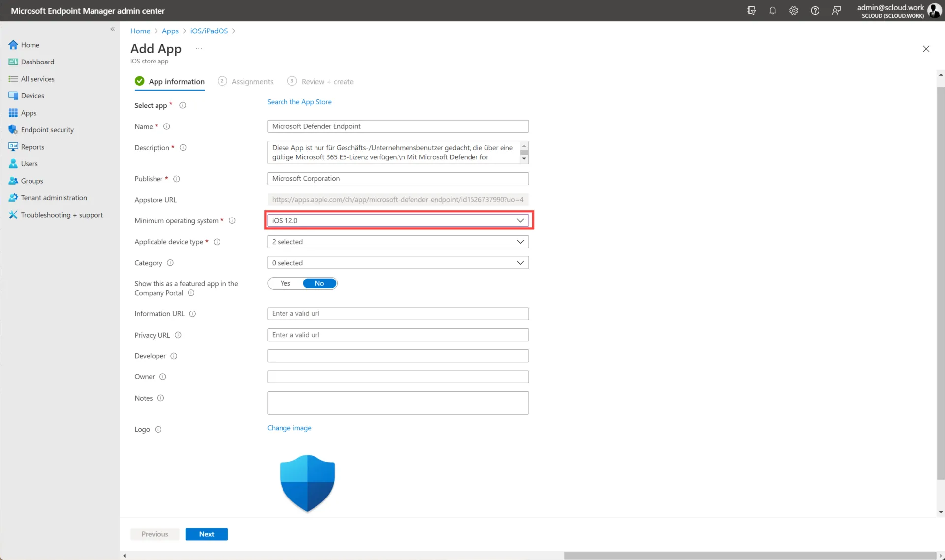Viewport: 945px width, 560px height.
Task: Show info tooltip for Information URL
Action: (x=193, y=314)
